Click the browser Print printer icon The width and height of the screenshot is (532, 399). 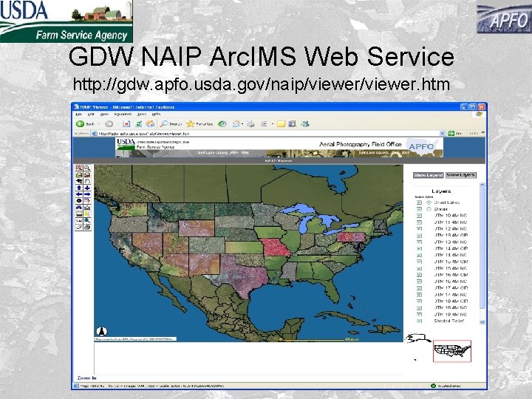point(250,124)
